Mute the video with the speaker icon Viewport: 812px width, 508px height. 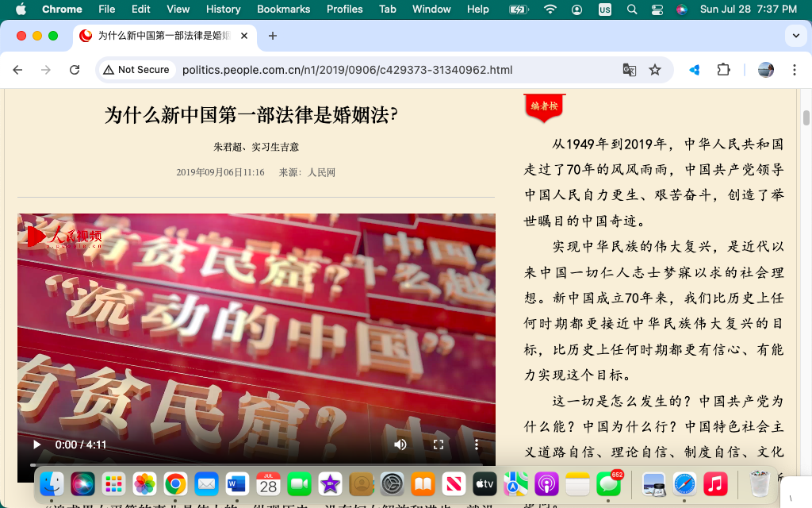(400, 444)
